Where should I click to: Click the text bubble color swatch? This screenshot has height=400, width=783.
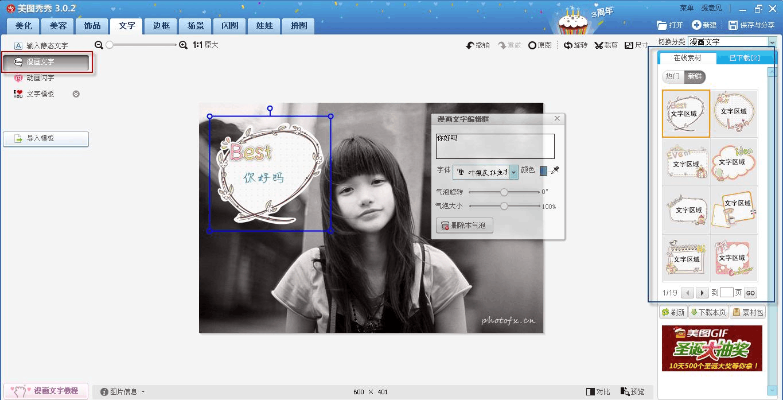pyautogui.click(x=544, y=171)
